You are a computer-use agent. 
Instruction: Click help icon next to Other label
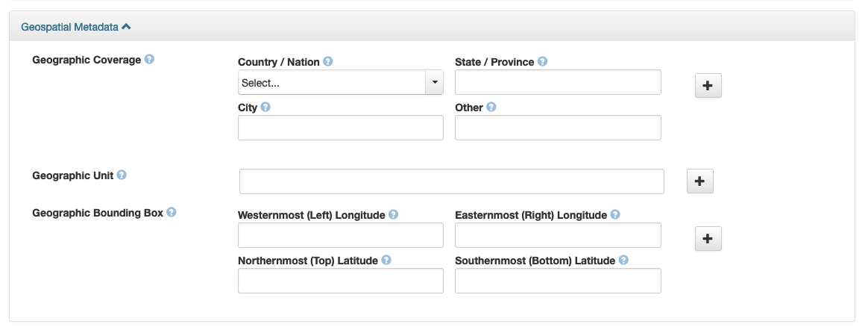pos(491,108)
